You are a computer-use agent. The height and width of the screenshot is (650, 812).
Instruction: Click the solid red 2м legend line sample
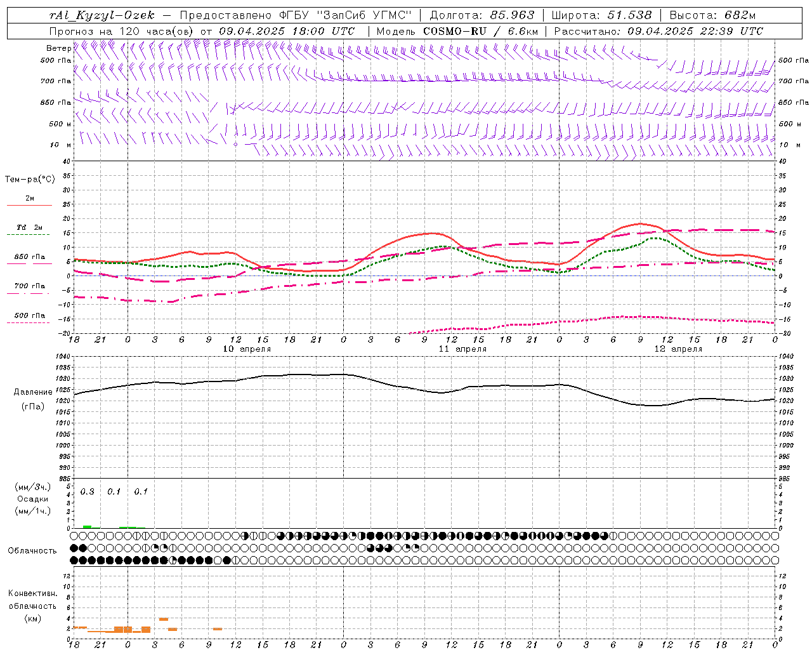[29, 206]
